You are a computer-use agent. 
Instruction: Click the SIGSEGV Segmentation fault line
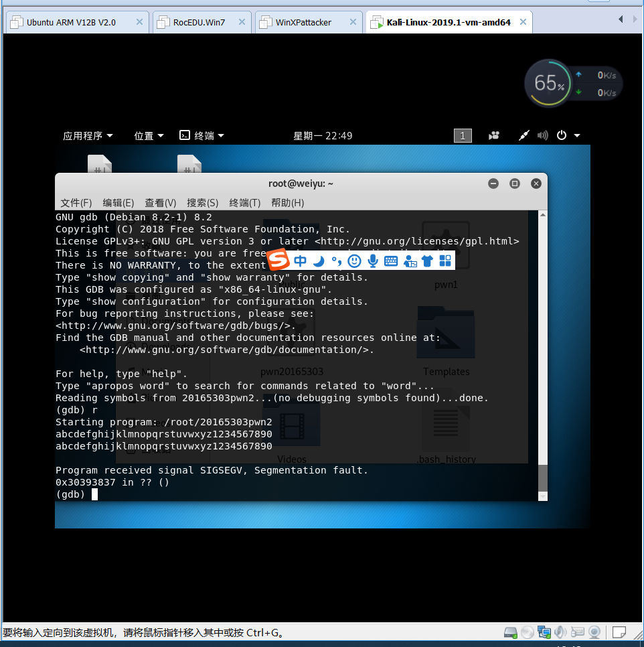coord(212,470)
